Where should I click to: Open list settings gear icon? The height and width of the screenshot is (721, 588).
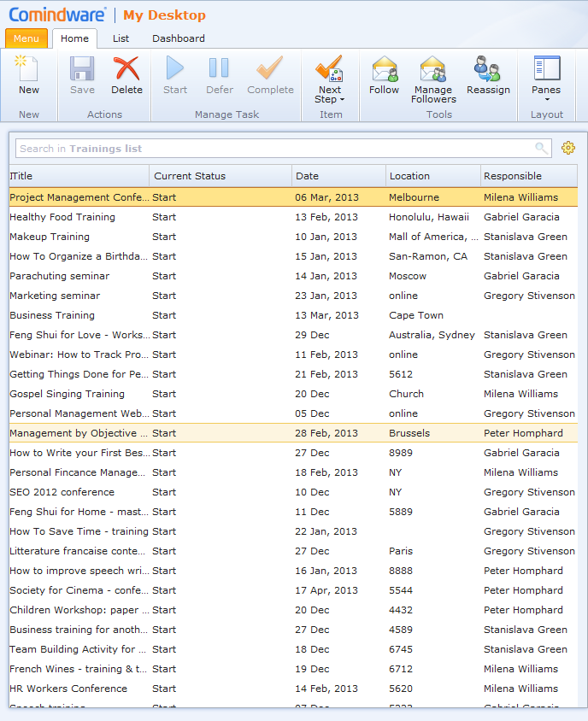click(x=568, y=148)
